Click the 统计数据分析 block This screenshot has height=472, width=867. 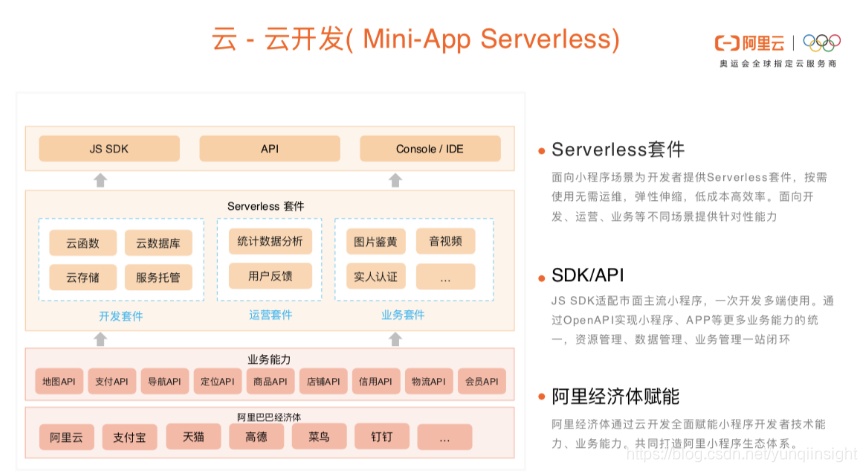point(270,241)
